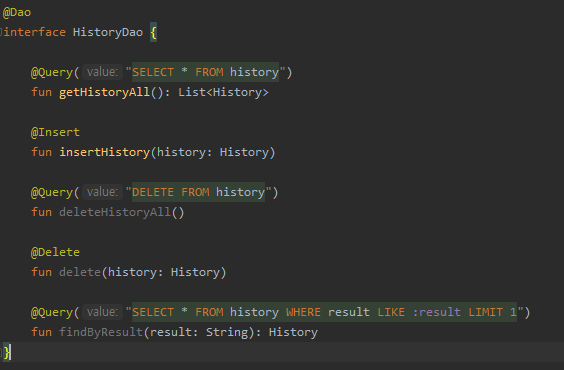Collapse the interface fold marker at line start
This screenshot has width=564, height=370.
pyautogui.click(x=1, y=32)
